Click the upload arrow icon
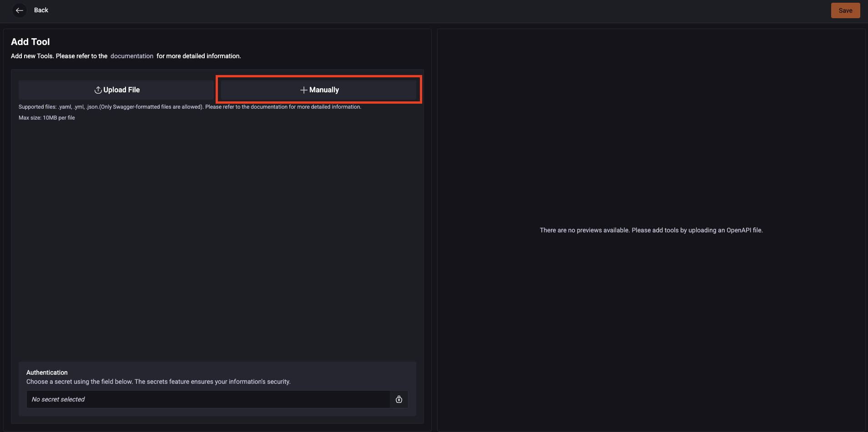This screenshot has width=868, height=432. tap(98, 90)
